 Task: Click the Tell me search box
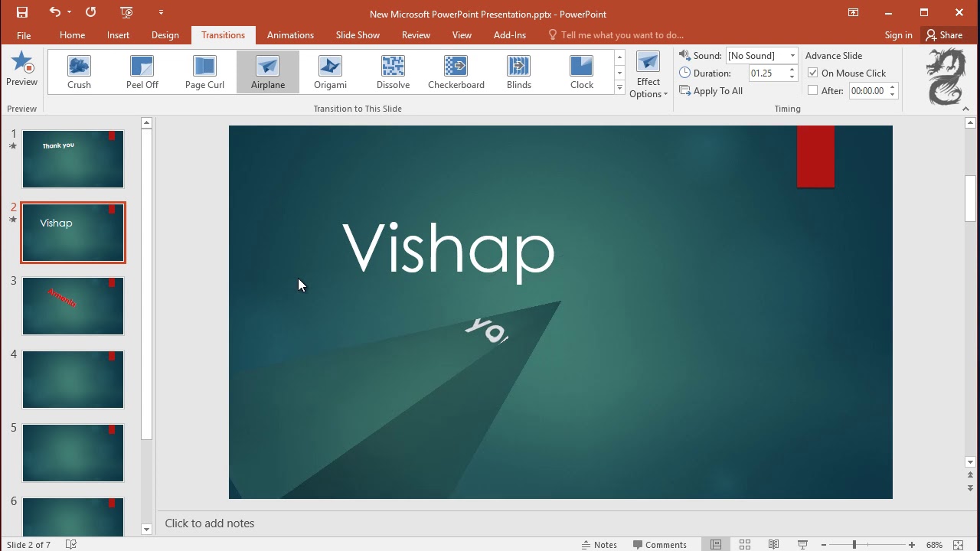(x=616, y=35)
